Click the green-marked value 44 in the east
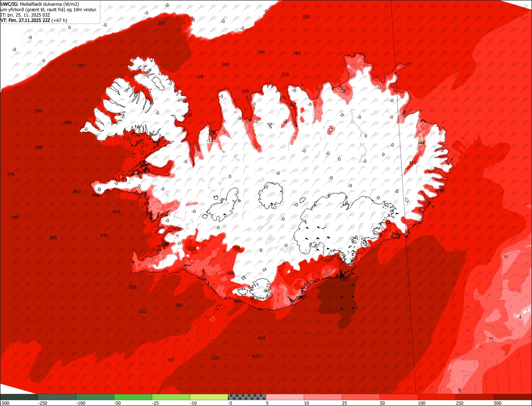The width and height of the screenshot is (532, 406). click(x=422, y=142)
